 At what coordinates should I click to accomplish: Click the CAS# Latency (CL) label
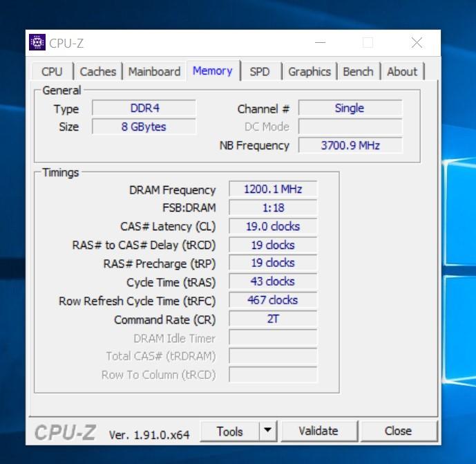click(x=168, y=227)
